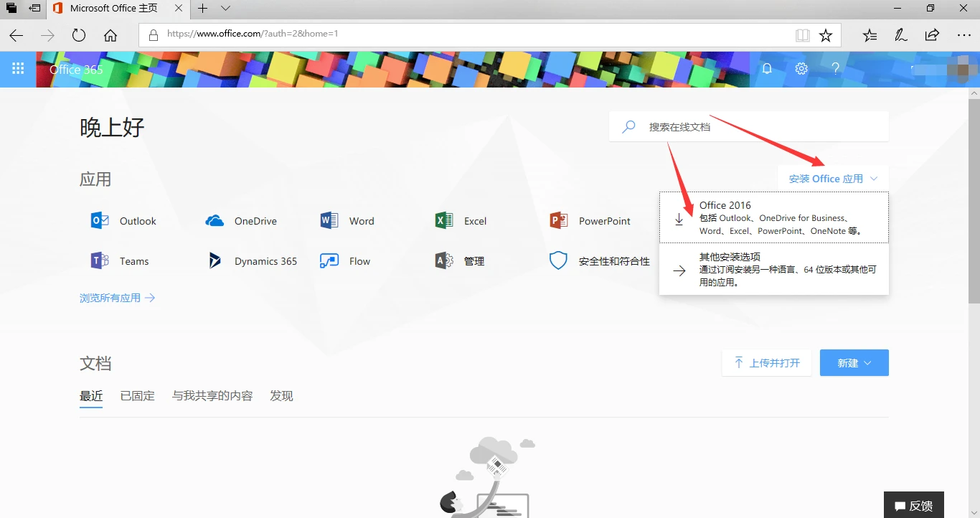Screen dimensions: 980x518
Task: Click the 搜索在线文档 search box
Action: pyautogui.click(x=749, y=127)
